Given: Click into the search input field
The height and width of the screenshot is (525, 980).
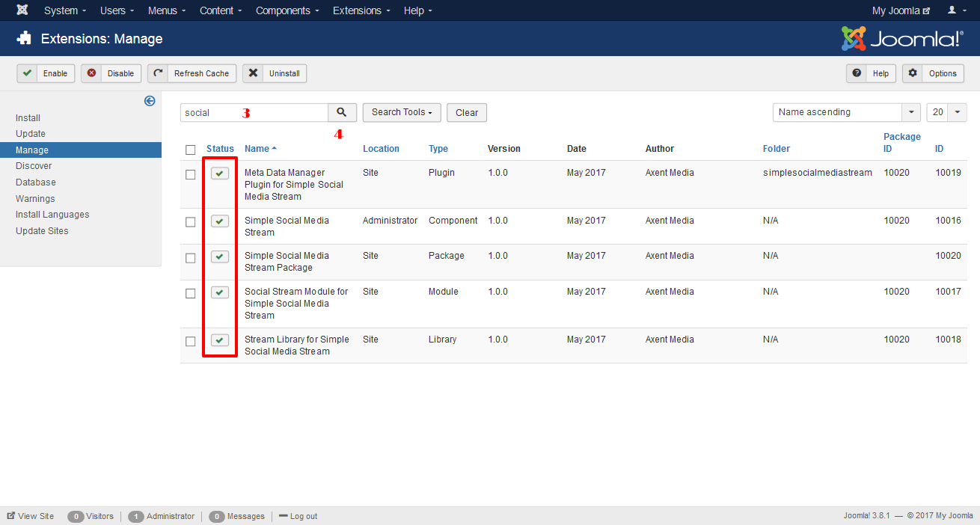Looking at the screenshot, I should (x=254, y=112).
